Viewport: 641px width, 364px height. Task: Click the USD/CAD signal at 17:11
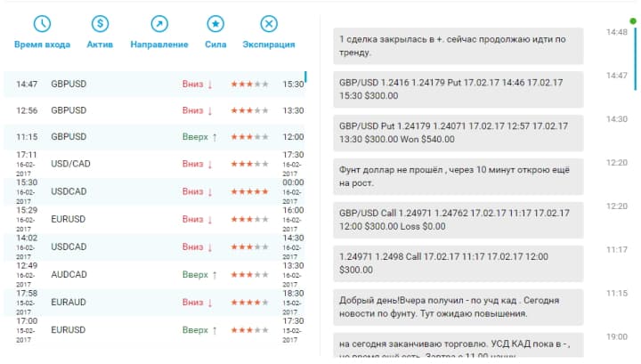pos(70,164)
